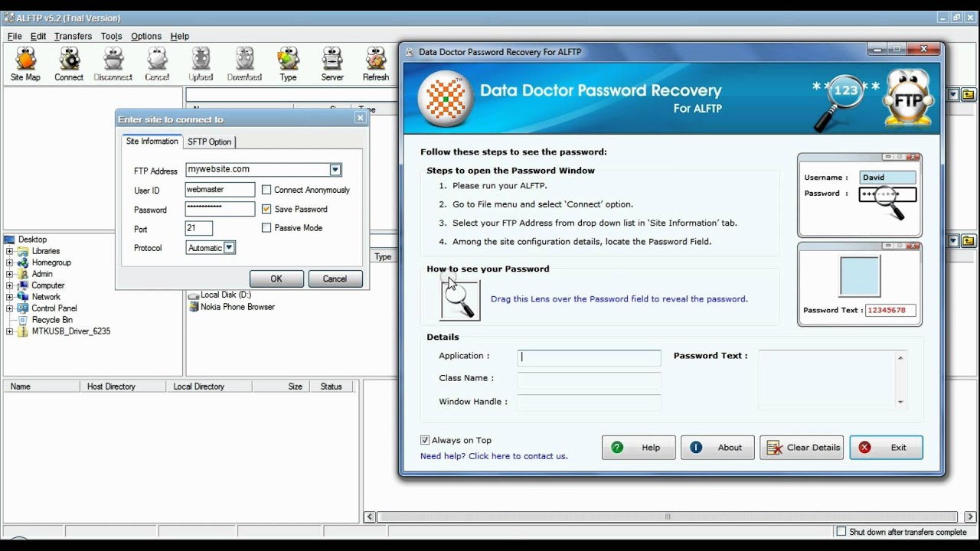Viewport: 980px width, 551px height.
Task: Open the Site Map toolbar icon
Action: coord(25,64)
